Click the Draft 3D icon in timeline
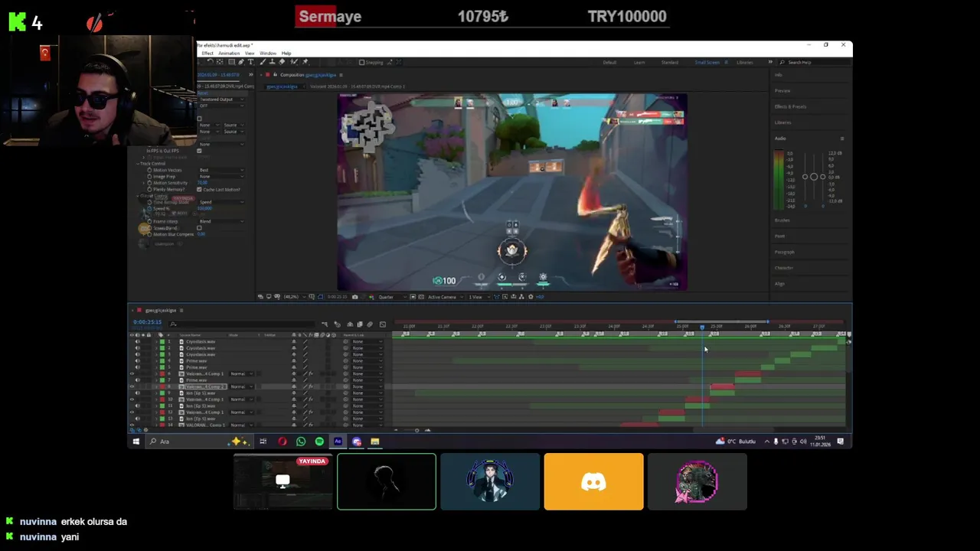This screenshot has height=551, width=980. tap(337, 324)
